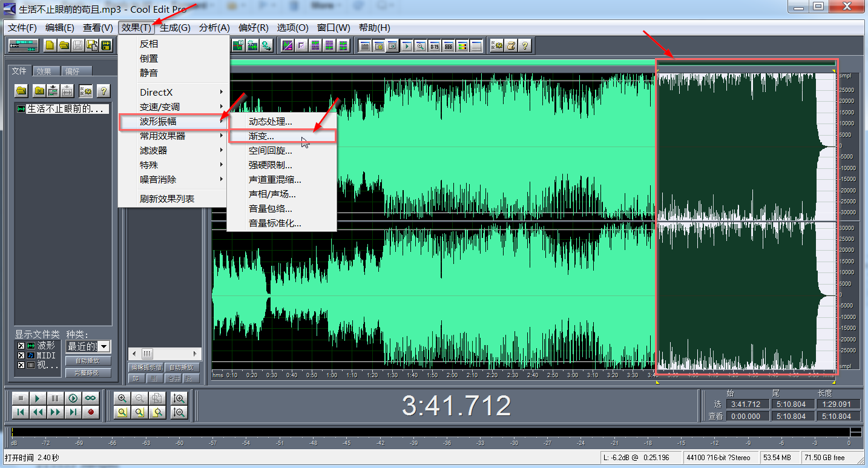Click the selection start time field 3:41.712
The width and height of the screenshot is (868, 468).
(749, 404)
